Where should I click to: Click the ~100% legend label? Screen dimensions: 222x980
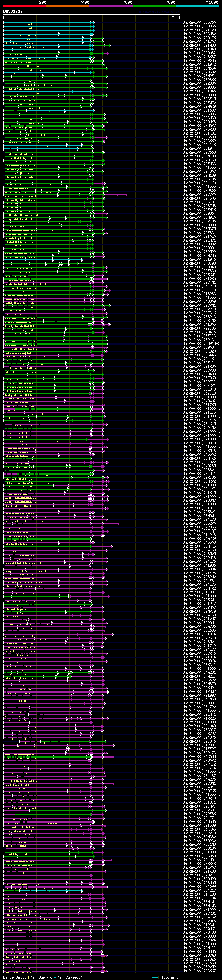(x=213, y=2)
